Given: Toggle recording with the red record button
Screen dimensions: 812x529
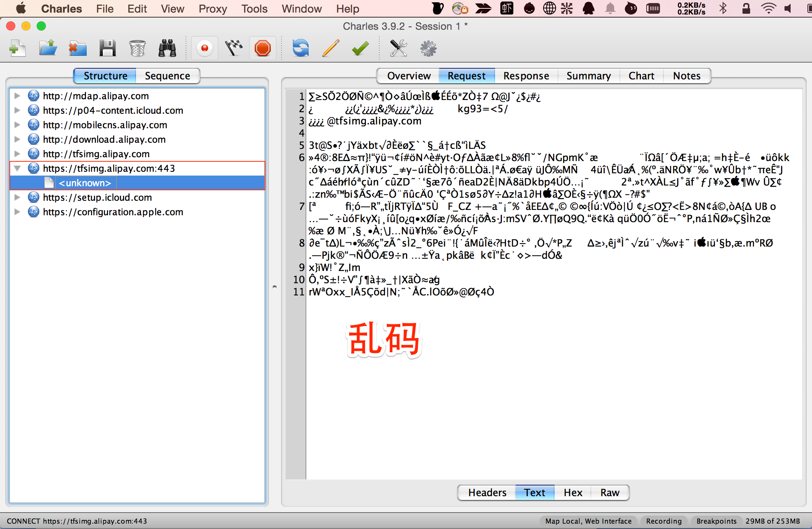Looking at the screenshot, I should pyautogui.click(x=205, y=48).
